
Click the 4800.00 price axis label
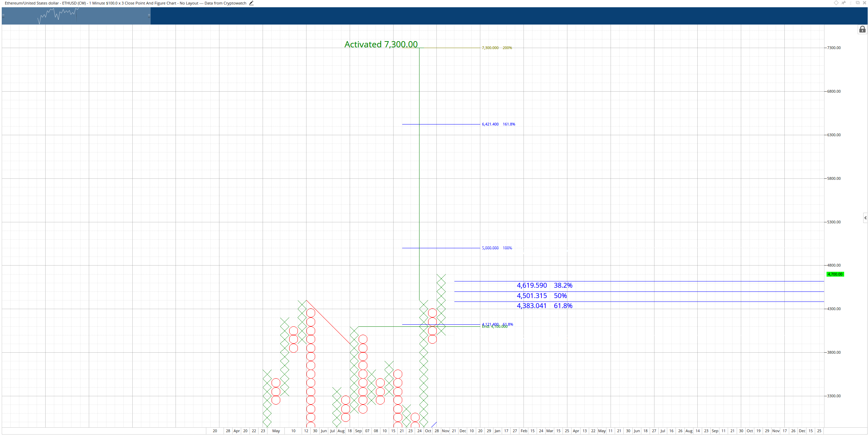coord(834,265)
